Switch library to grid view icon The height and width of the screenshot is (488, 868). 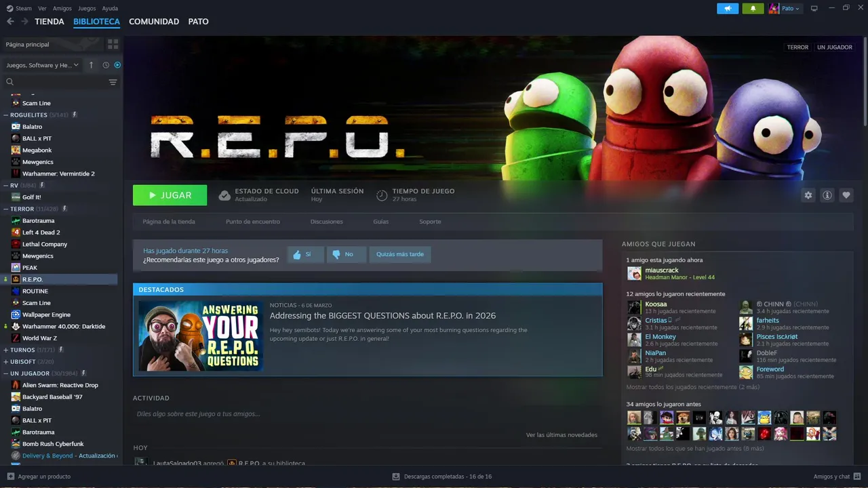pyautogui.click(x=113, y=44)
